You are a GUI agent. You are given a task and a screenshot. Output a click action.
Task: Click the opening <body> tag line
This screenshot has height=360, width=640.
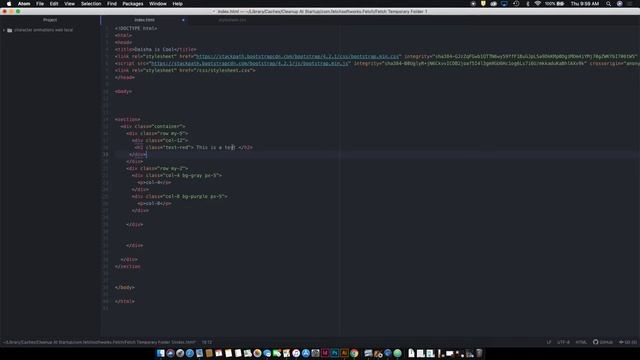pyautogui.click(x=123, y=91)
